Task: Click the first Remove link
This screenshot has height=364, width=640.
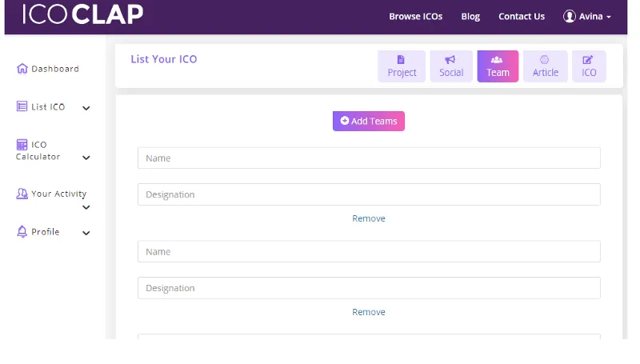Action: pos(369,218)
